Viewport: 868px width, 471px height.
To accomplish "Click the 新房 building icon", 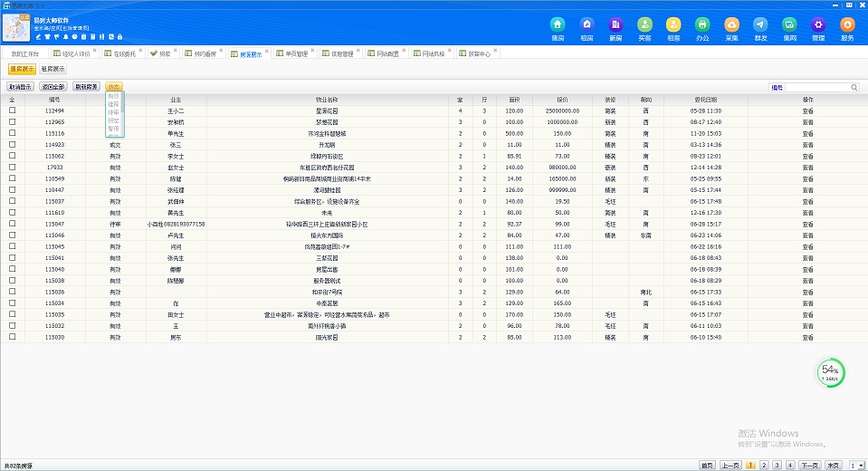I will click(x=615, y=25).
